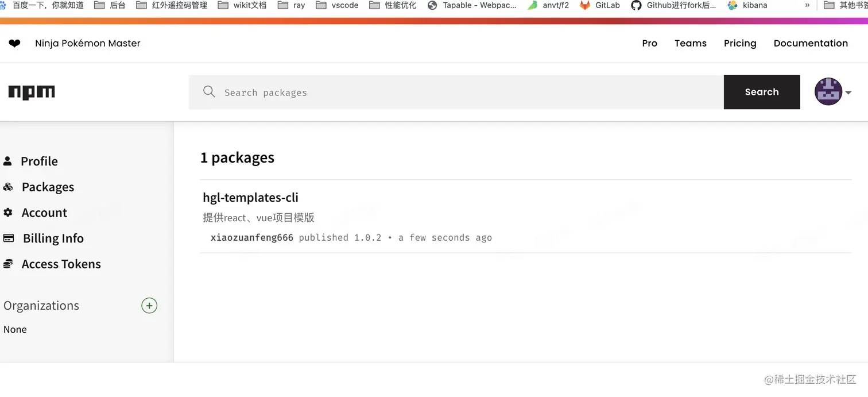Click the user avatar image
The height and width of the screenshot is (397, 868).
(828, 92)
